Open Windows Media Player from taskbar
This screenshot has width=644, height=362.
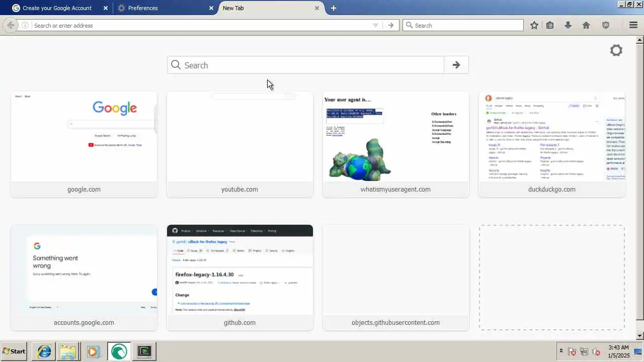tap(93, 351)
